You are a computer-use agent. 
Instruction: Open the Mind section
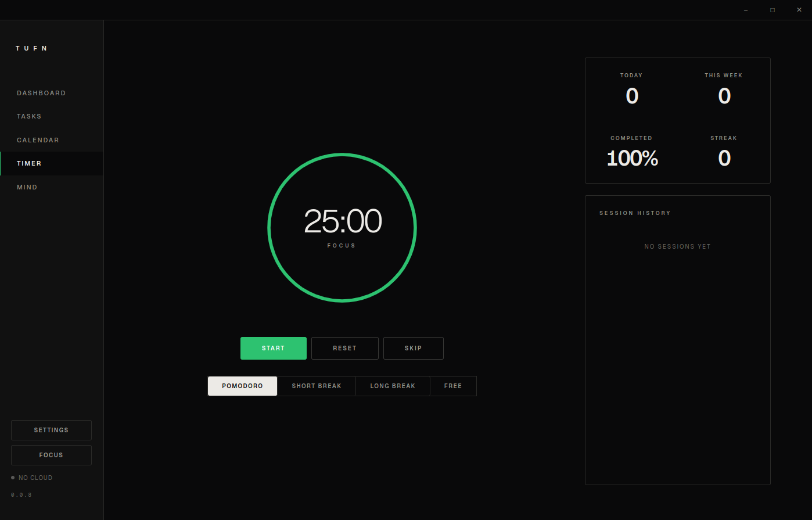point(27,187)
